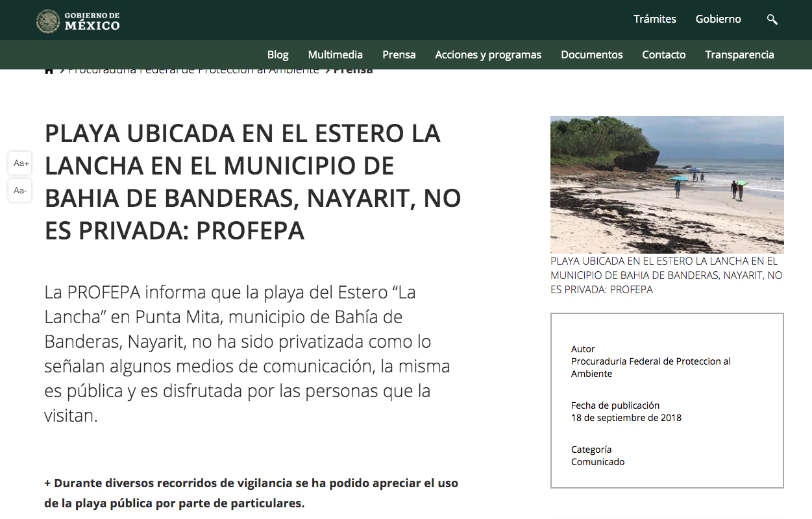Open the search magnifier icon
This screenshot has height=519, width=812.
click(x=772, y=19)
